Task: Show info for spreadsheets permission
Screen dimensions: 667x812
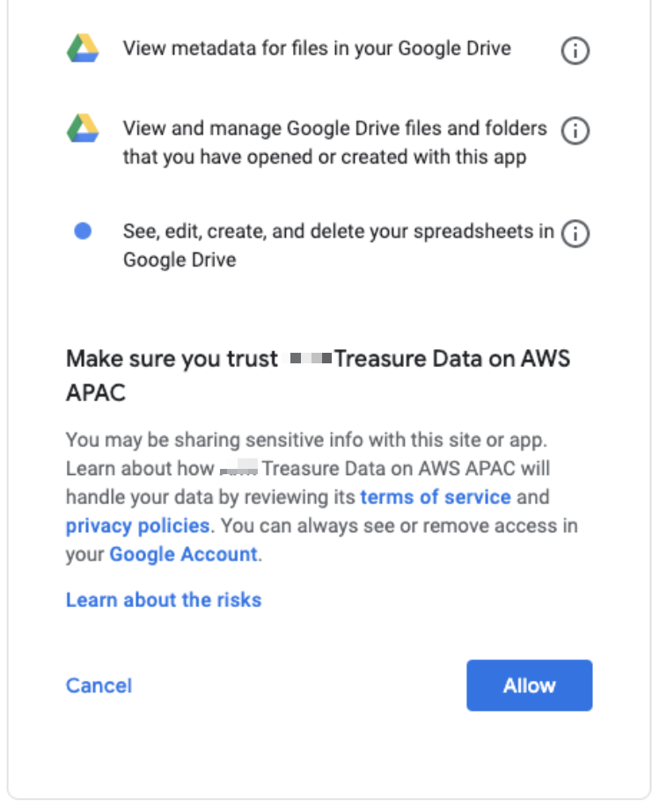Action: 575,233
